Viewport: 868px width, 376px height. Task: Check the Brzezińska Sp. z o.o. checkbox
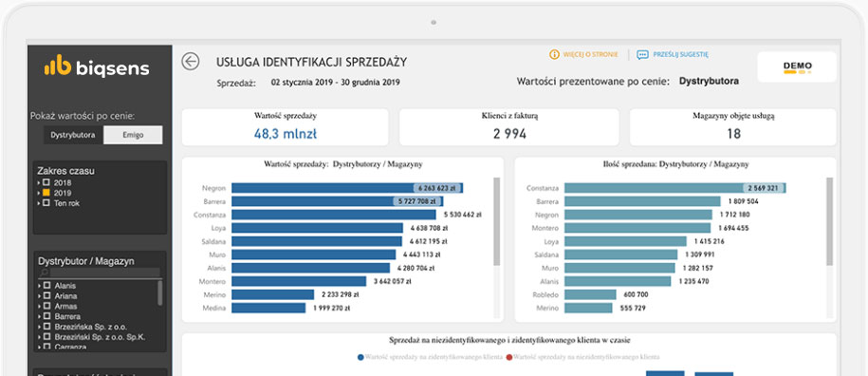[46, 327]
